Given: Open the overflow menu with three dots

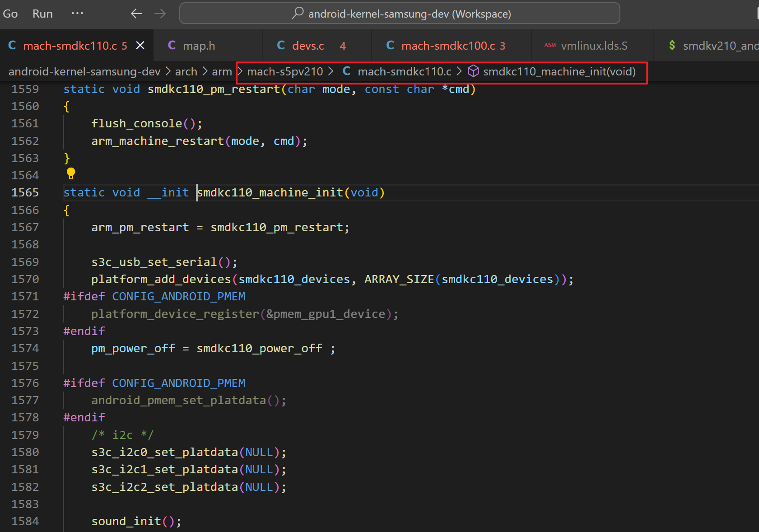Looking at the screenshot, I should [77, 14].
